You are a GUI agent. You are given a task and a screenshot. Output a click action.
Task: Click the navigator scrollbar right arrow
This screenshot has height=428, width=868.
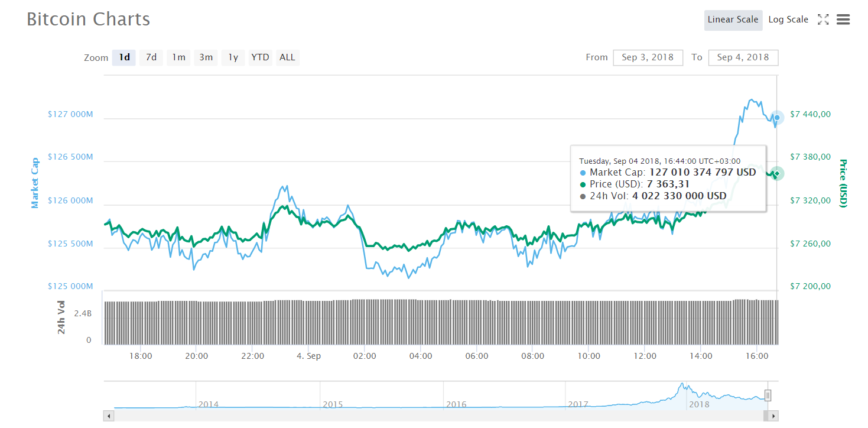(x=773, y=416)
